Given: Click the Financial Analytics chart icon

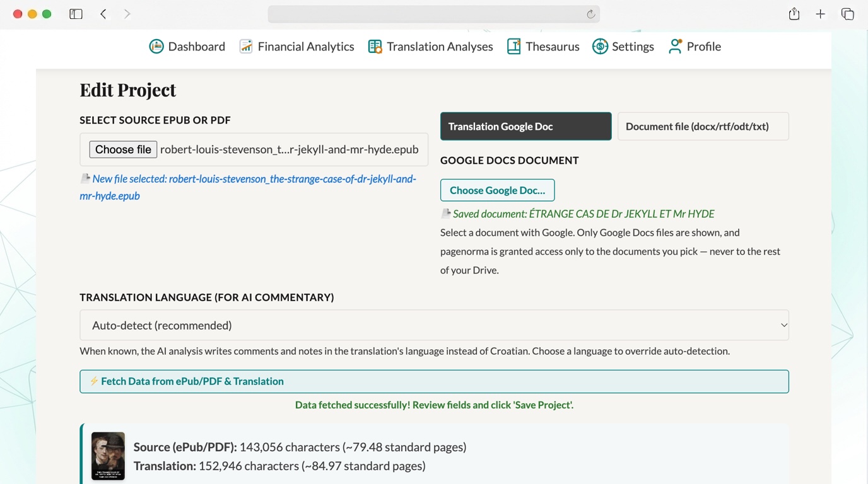Looking at the screenshot, I should 246,46.
